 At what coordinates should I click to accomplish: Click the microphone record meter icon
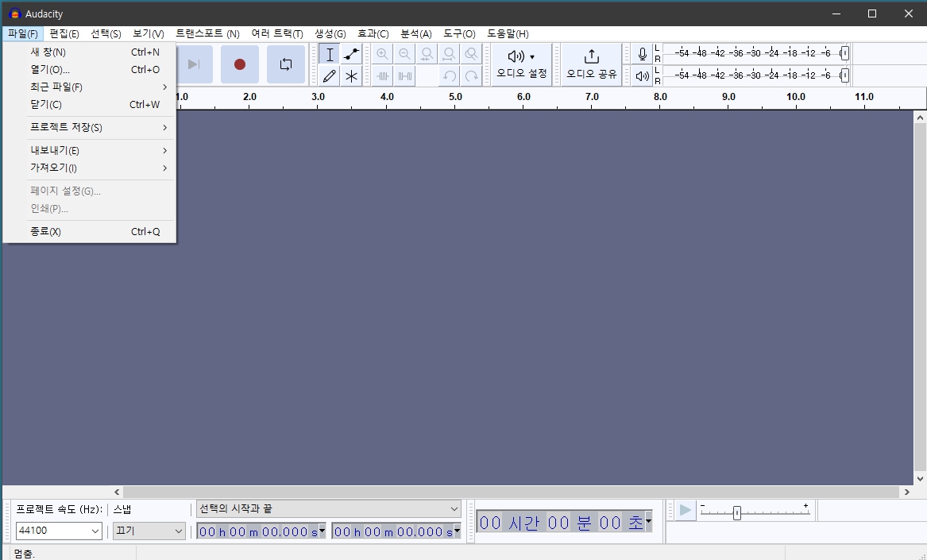[x=642, y=54]
